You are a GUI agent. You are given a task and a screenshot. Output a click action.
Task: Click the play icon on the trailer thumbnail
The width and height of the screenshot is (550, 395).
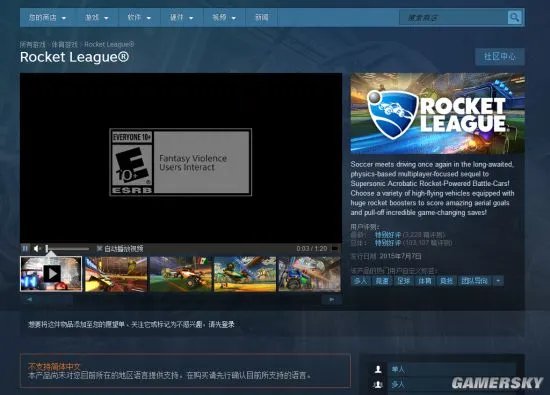(x=52, y=274)
